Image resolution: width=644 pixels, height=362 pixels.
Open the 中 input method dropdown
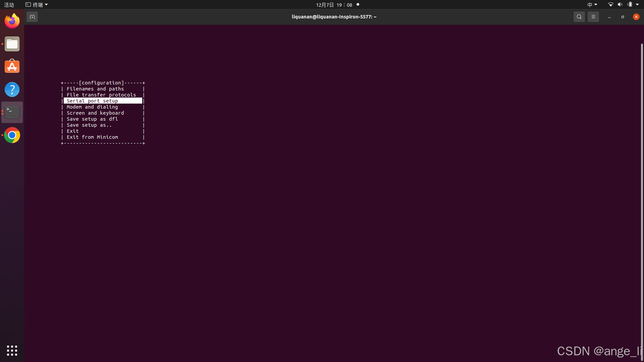coord(592,5)
